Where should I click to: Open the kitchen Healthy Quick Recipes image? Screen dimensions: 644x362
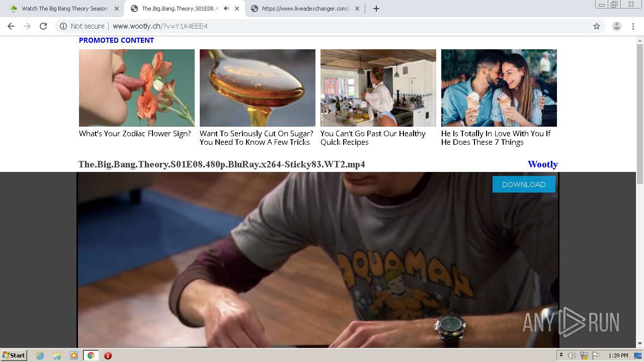pos(378,88)
